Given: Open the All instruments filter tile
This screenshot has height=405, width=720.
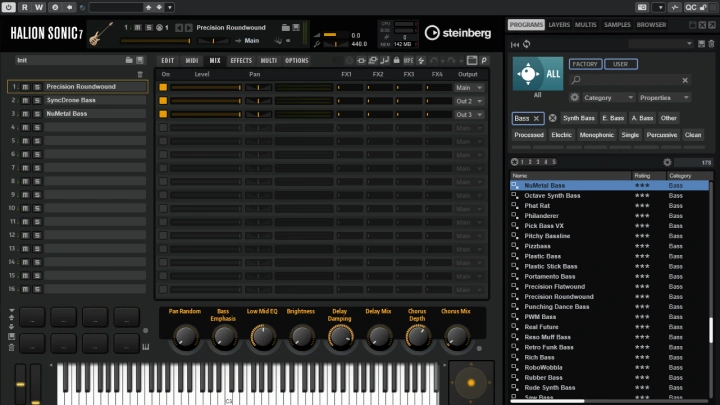Looking at the screenshot, I should point(538,73).
